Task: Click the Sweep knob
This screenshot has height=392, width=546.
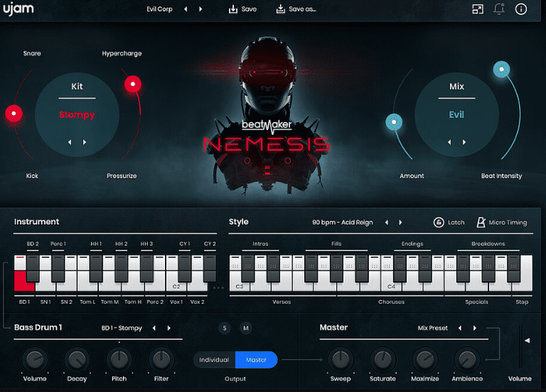Action: tap(341, 359)
